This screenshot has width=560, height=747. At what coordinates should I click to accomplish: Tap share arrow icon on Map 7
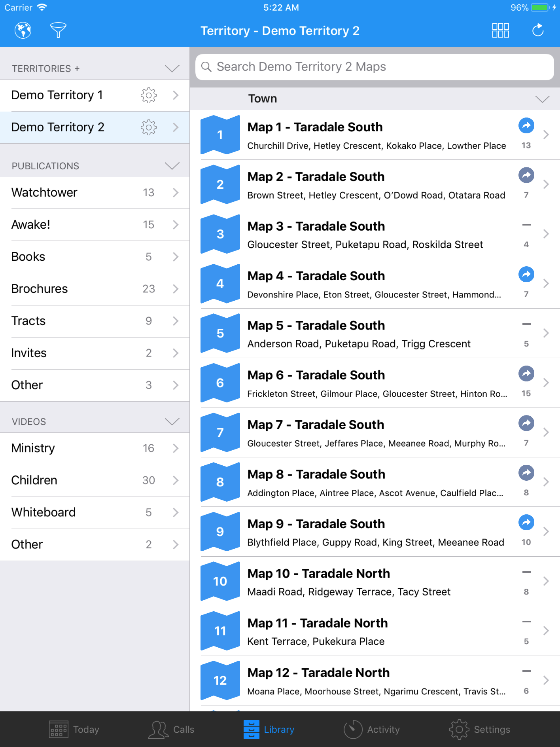click(x=526, y=423)
